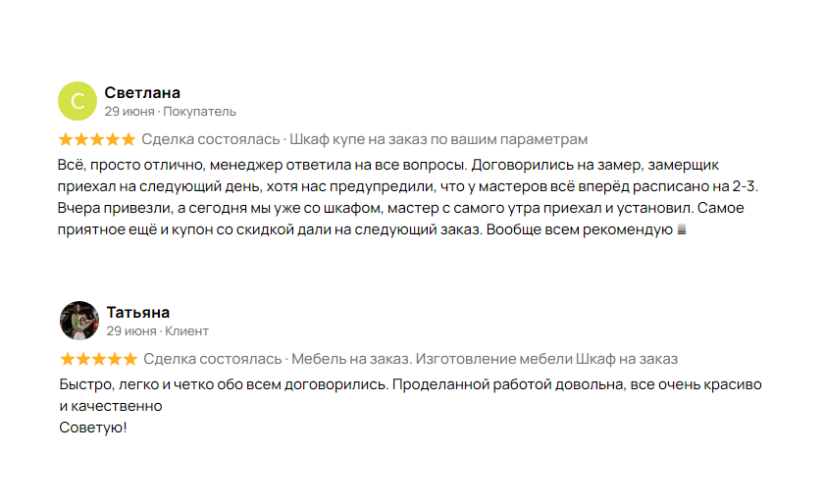Viewport: 823px width, 504px height.
Task: Click Svetlana's green avatar with letter C
Action: (x=77, y=101)
